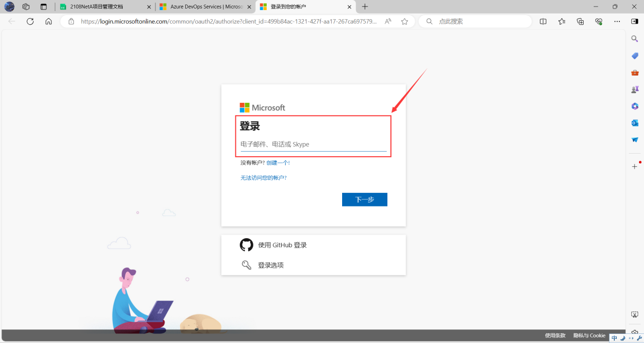Sign in with 使用 GitHub 登录
Screen dimensions: 644x343
[x=313, y=245]
